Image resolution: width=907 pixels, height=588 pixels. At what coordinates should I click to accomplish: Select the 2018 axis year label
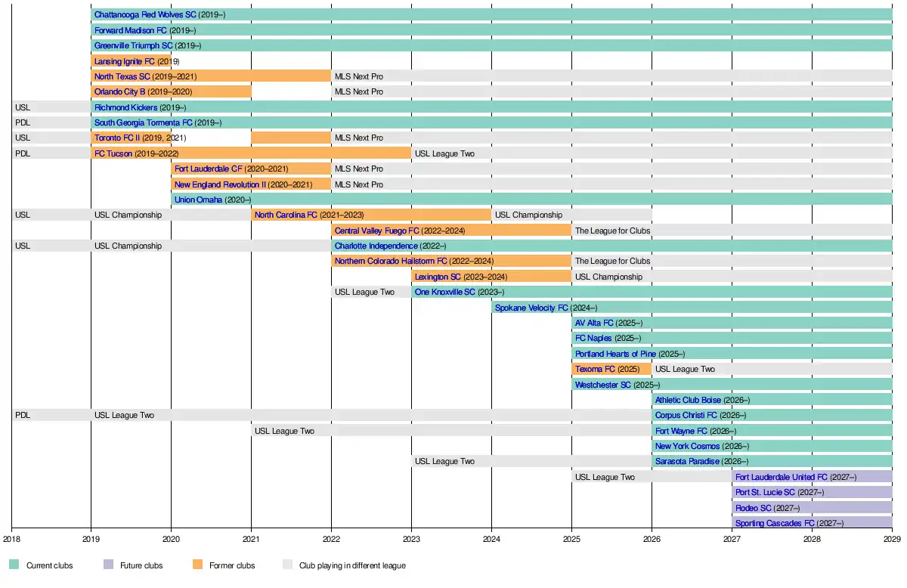click(11, 539)
